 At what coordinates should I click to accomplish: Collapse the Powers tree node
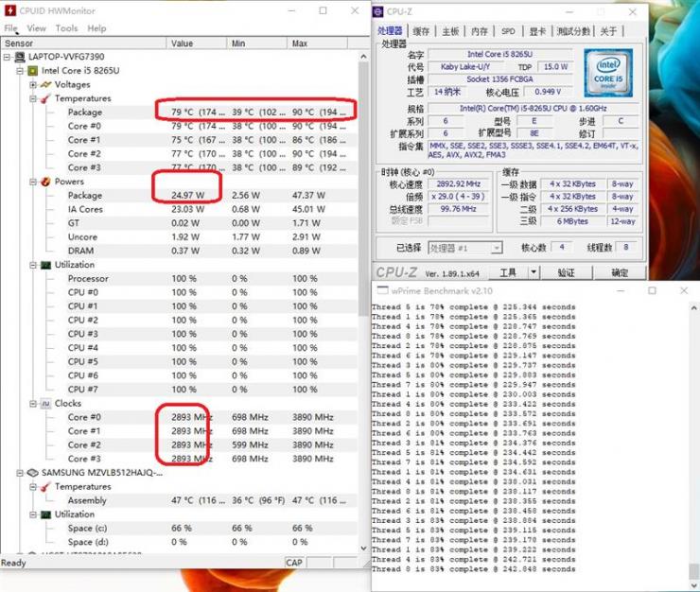32,182
